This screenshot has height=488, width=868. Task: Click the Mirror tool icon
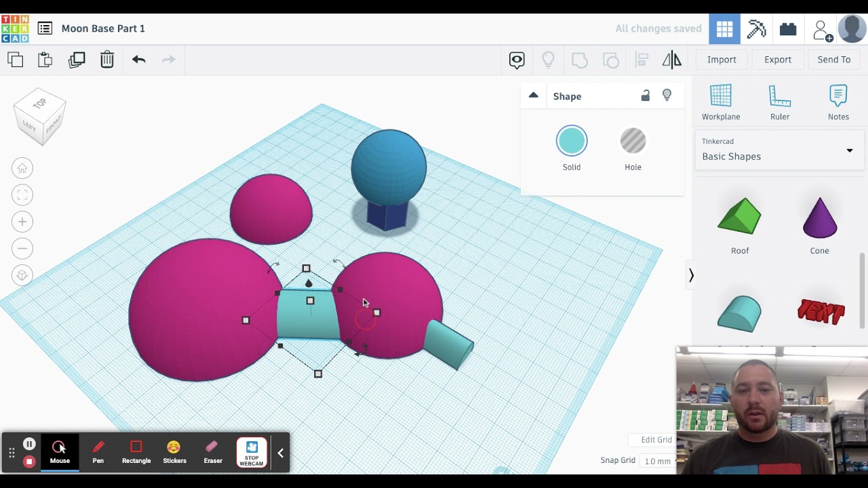[672, 60]
